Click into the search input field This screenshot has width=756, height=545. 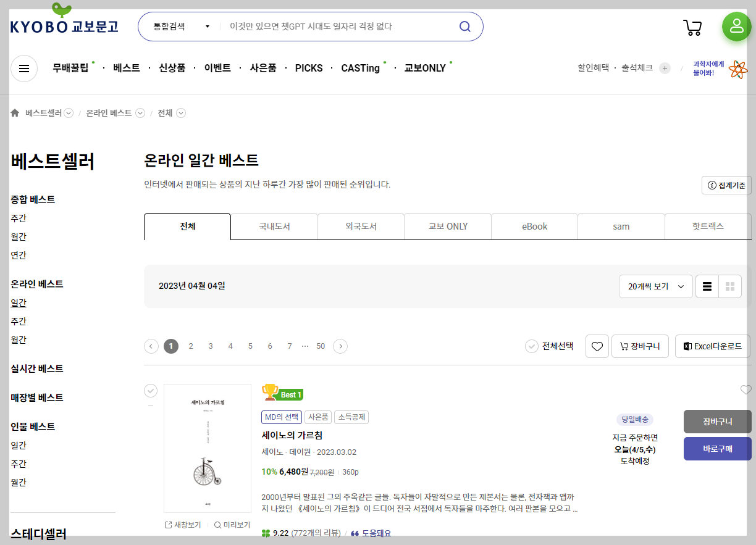point(340,27)
